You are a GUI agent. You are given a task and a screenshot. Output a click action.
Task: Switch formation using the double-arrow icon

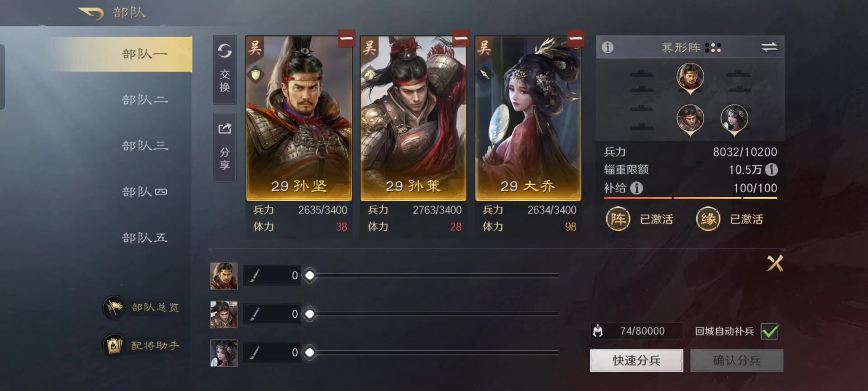pyautogui.click(x=769, y=47)
